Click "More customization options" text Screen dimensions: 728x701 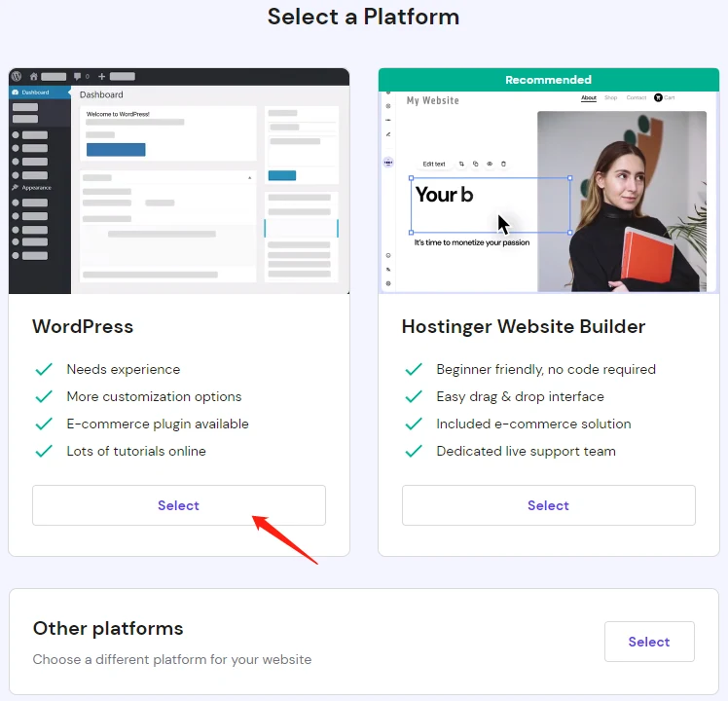154,396
